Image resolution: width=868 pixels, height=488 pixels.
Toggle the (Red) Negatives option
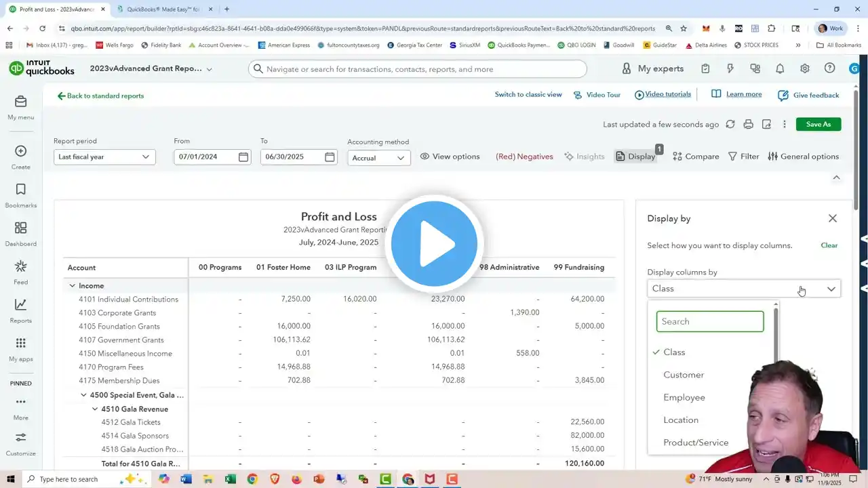click(x=524, y=157)
